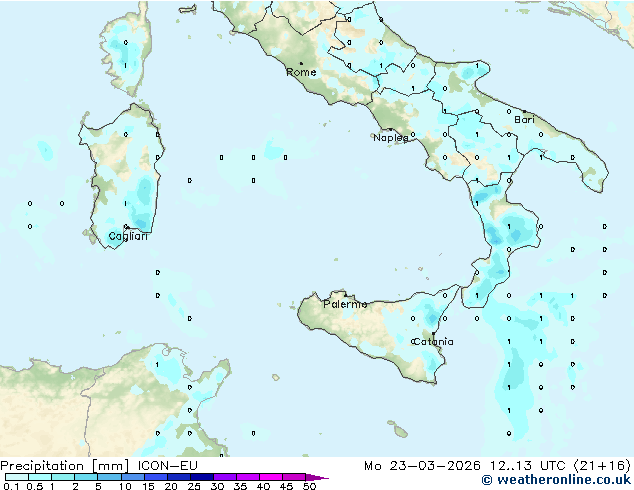Select the 1–2 mm legend color swatch
The width and height of the screenshot is (634, 490).
63,477
